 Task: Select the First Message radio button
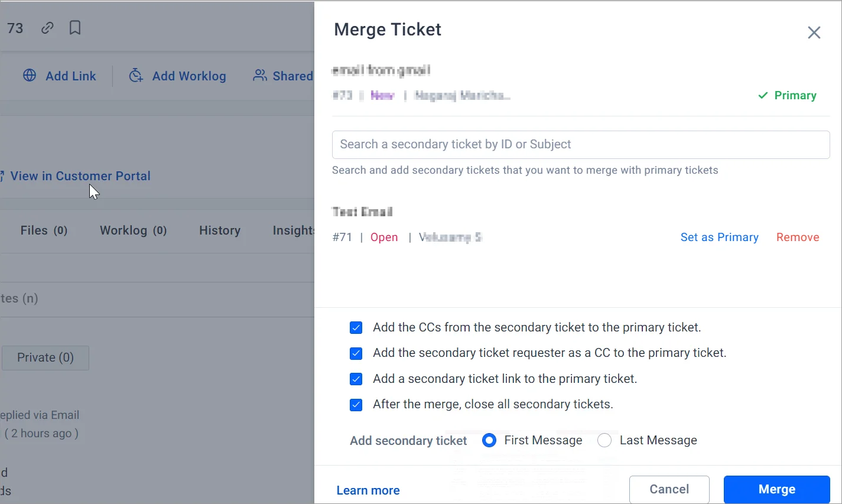pos(489,440)
